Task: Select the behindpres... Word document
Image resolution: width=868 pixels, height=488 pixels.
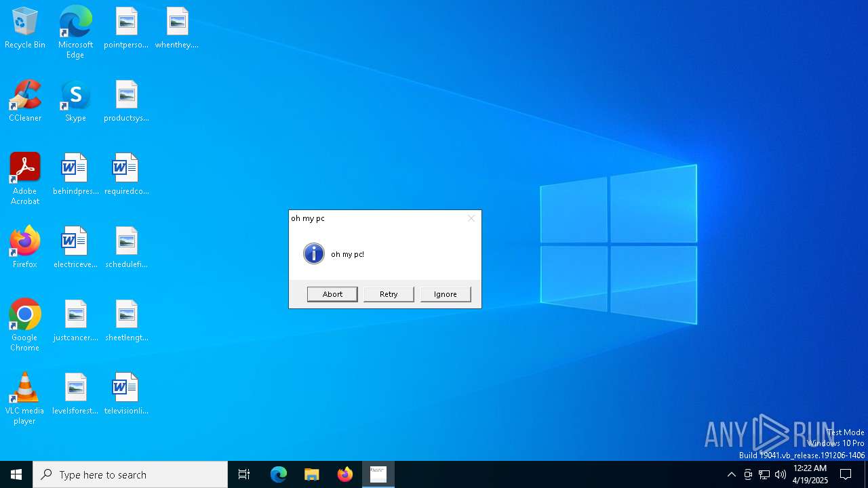Action: pos(75,175)
